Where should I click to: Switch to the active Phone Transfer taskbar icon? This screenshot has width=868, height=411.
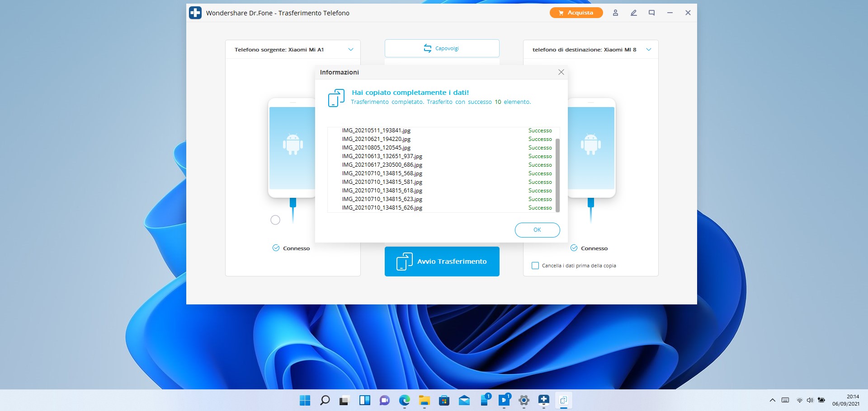coord(564,400)
